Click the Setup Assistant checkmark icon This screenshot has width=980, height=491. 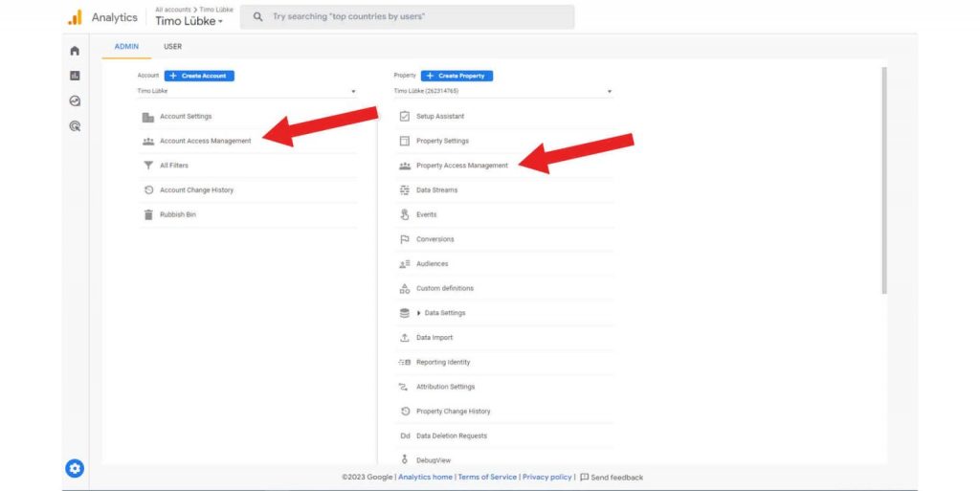[x=405, y=117]
